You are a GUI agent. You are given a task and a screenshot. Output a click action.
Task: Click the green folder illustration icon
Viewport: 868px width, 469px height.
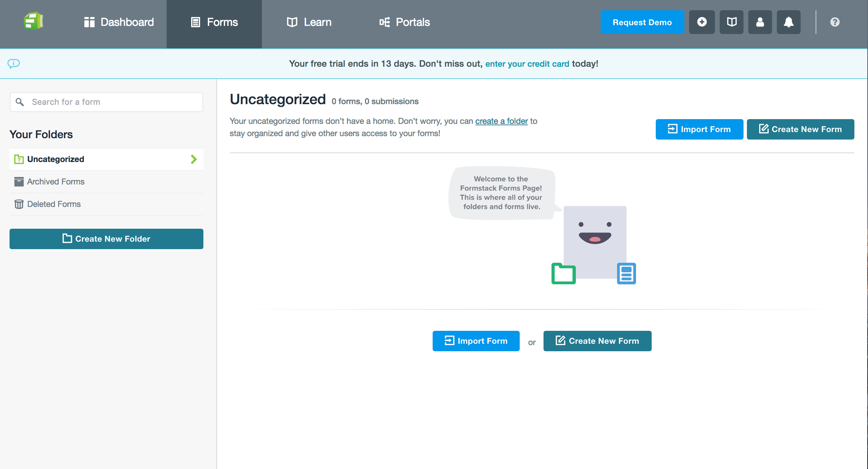tap(564, 274)
